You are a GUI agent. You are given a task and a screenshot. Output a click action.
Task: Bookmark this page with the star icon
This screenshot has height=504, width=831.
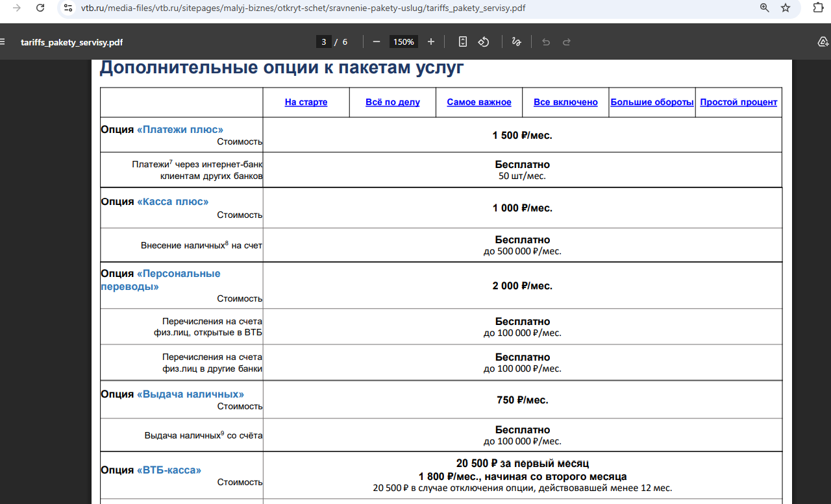pyautogui.click(x=786, y=8)
